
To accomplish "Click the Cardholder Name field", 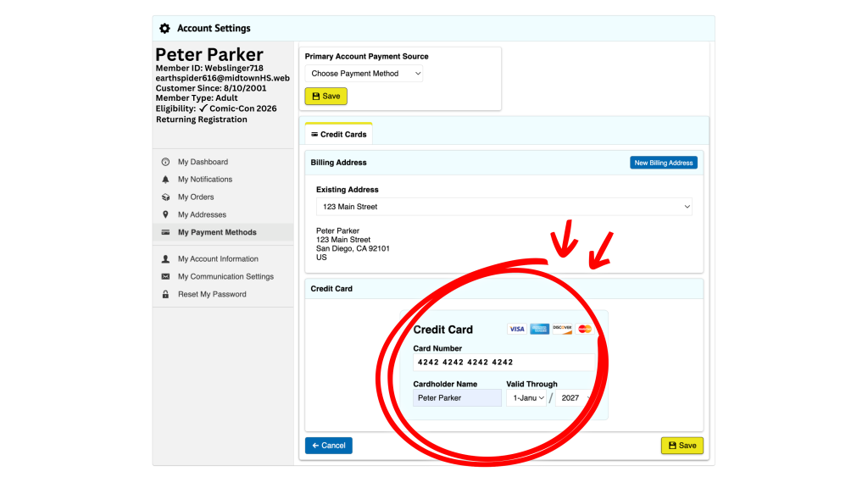I will [457, 398].
